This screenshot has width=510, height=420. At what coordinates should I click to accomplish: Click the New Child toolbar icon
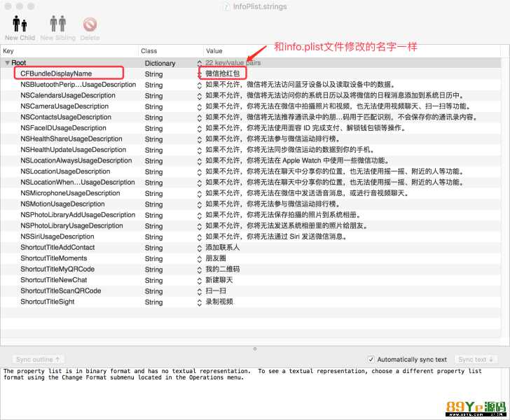(x=20, y=24)
